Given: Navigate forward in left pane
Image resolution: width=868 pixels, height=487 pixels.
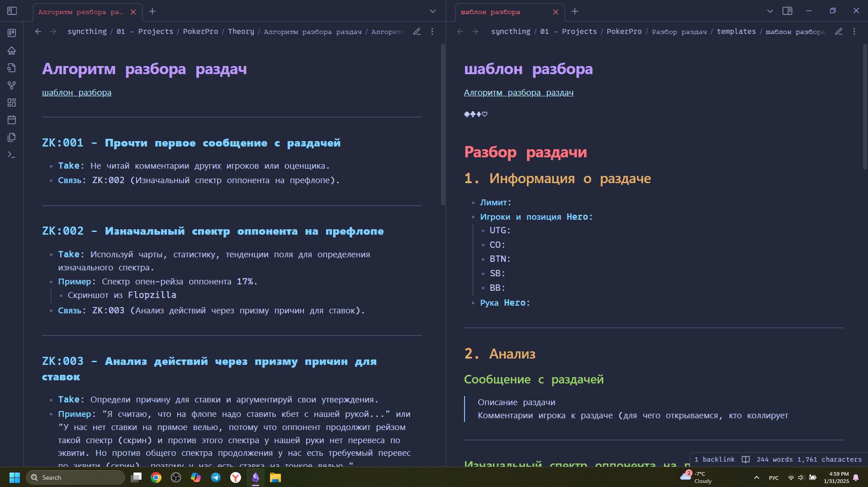Looking at the screenshot, I should pyautogui.click(x=53, y=32).
